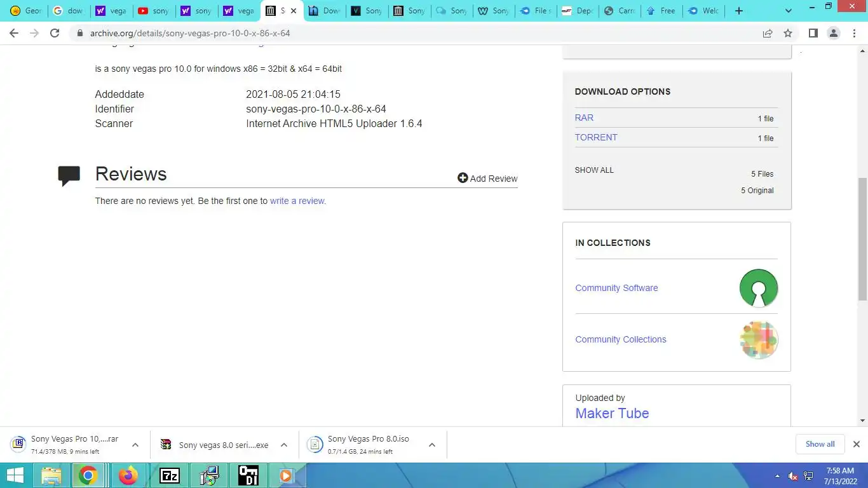
Task: Open the Chrome three-dot menu
Action: tap(854, 33)
